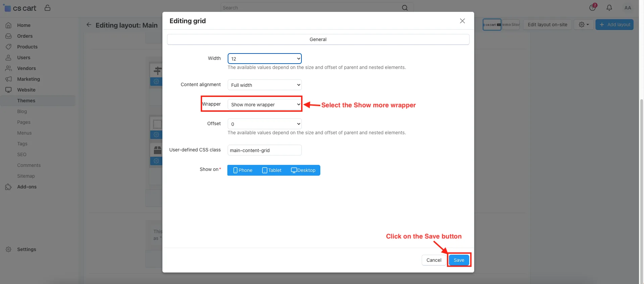Screen dimensions: 644x284
Task: Click the Website monitor icon
Action: coord(9,90)
